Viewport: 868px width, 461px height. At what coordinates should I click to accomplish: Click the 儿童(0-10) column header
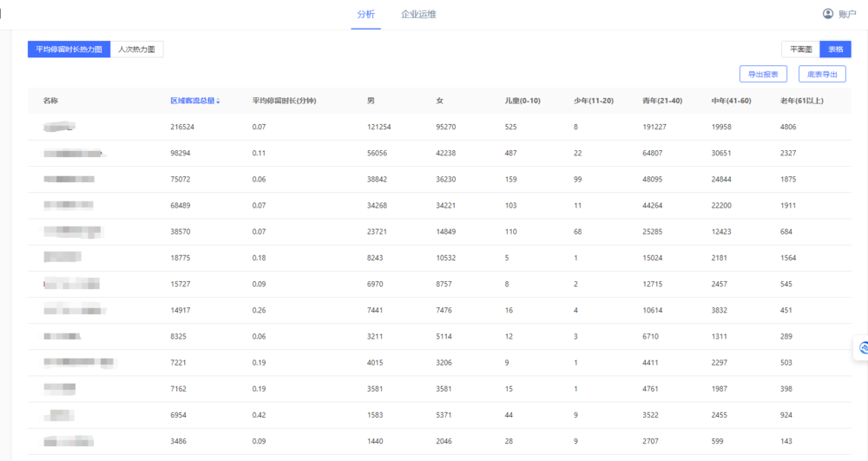[522, 101]
